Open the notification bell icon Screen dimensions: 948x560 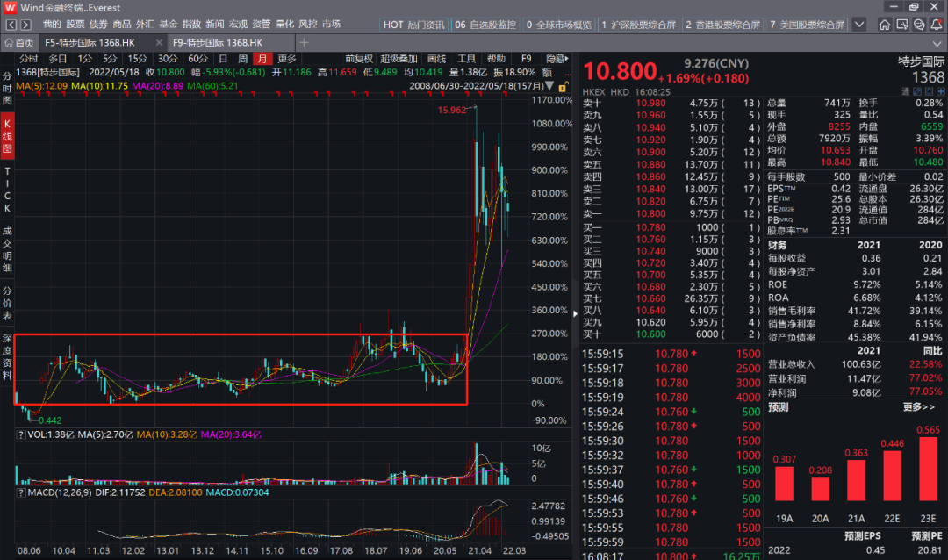click(936, 25)
